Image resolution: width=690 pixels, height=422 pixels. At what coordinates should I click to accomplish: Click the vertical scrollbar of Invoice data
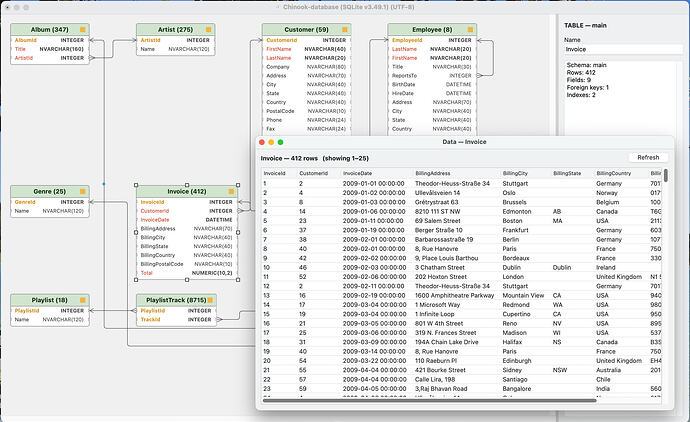(x=666, y=175)
